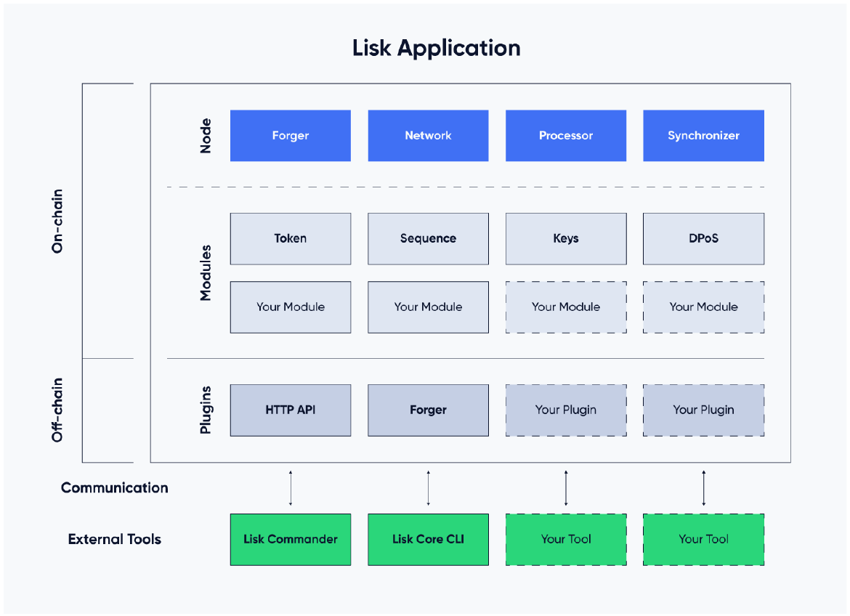850x616 pixels.
Task: Click Your Tool box adjacent to Lisk Core CLI
Action: point(566,540)
